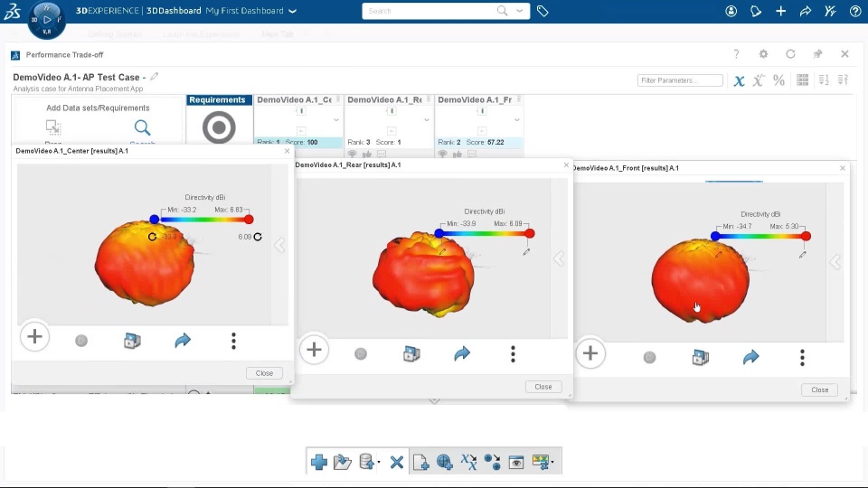
Task: Toggle the table grid view icon
Action: 803,80
